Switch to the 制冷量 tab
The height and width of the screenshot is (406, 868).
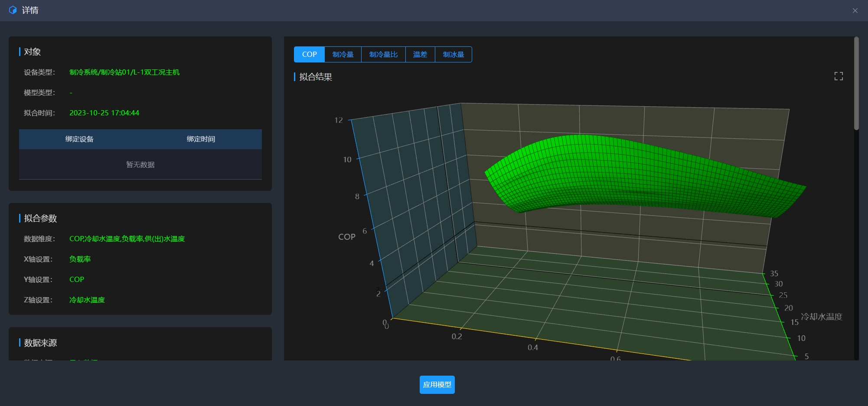pyautogui.click(x=343, y=55)
